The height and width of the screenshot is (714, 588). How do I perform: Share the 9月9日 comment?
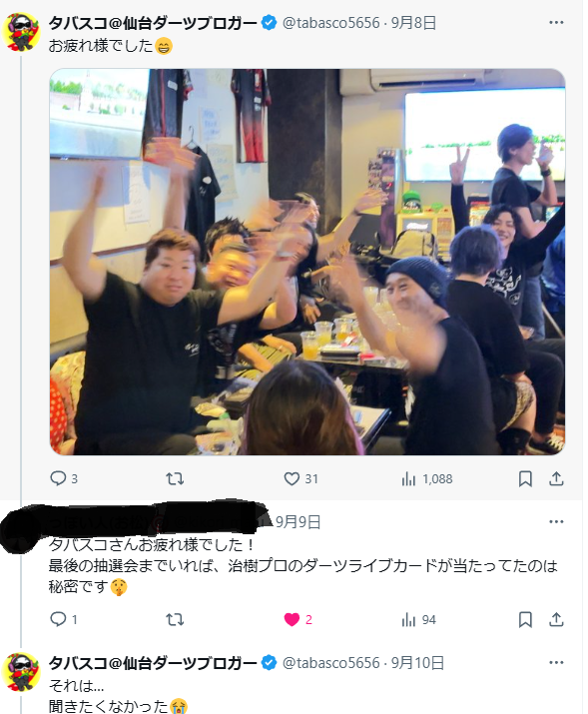(x=556, y=619)
